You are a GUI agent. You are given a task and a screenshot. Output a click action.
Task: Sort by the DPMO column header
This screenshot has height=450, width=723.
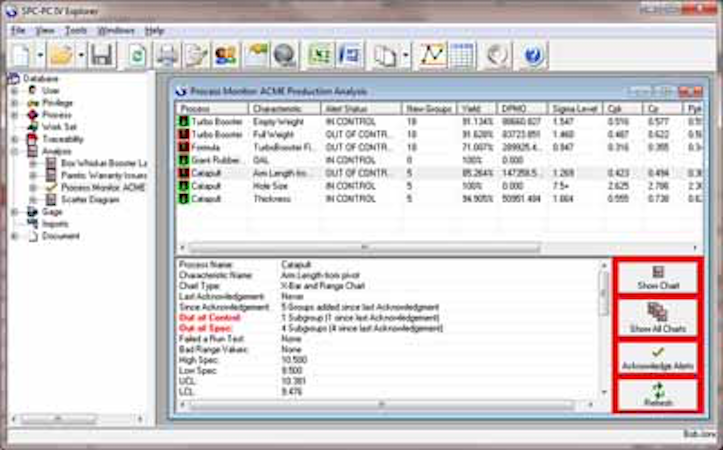(522, 109)
